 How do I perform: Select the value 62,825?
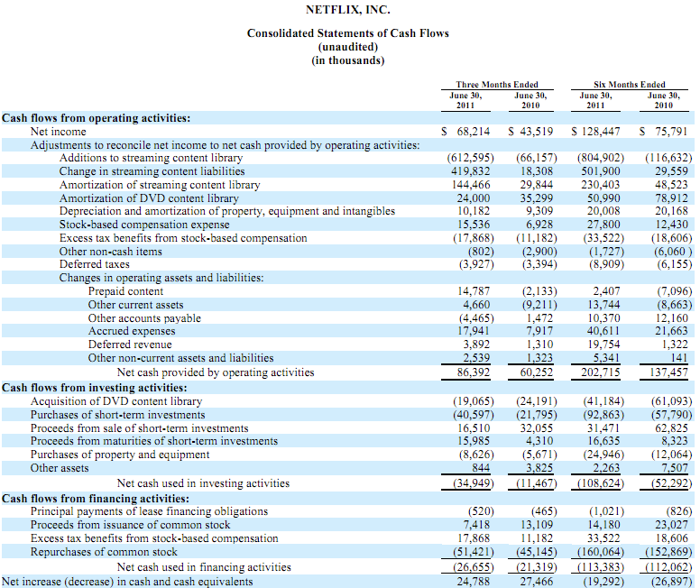pyautogui.click(x=671, y=428)
